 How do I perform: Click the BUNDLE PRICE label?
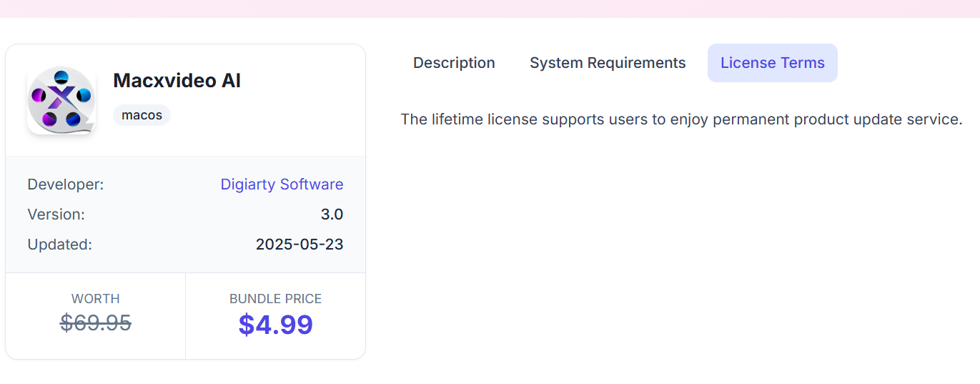click(x=275, y=299)
